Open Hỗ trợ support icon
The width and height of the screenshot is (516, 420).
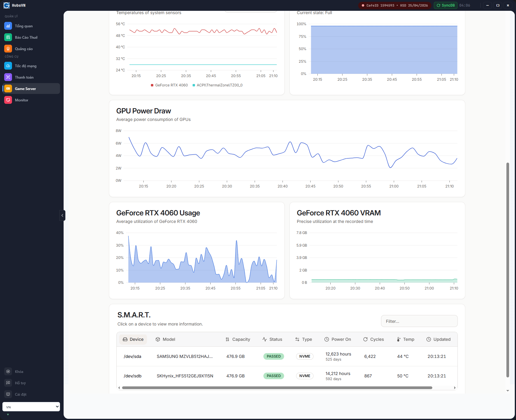pos(8,383)
